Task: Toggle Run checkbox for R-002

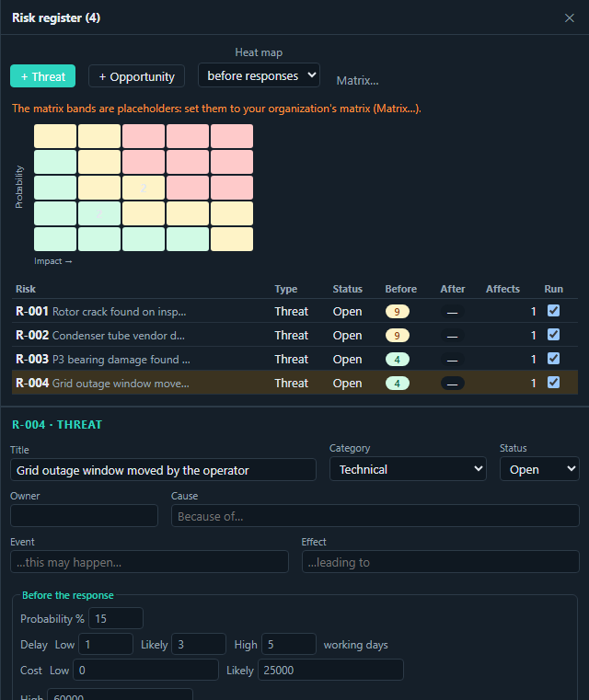Action: coord(553,335)
